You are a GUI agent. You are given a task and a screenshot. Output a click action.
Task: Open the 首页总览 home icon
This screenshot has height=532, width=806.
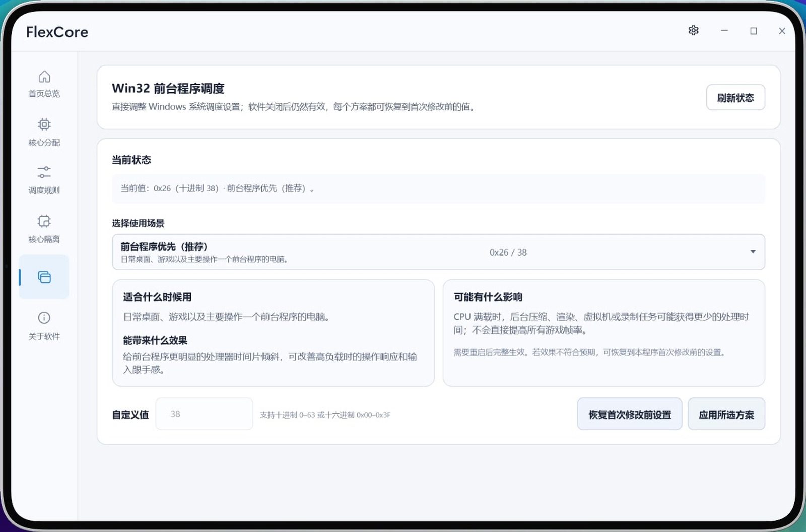tap(44, 77)
